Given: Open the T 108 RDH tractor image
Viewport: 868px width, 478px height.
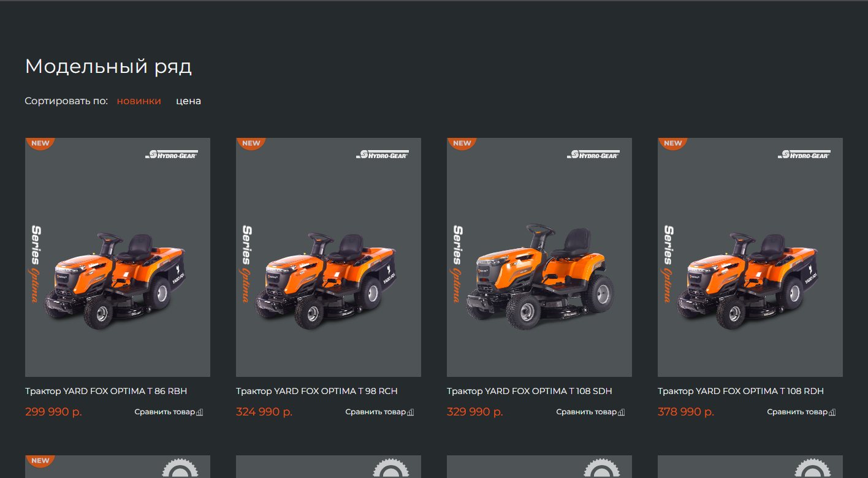Looking at the screenshot, I should pyautogui.click(x=750, y=257).
